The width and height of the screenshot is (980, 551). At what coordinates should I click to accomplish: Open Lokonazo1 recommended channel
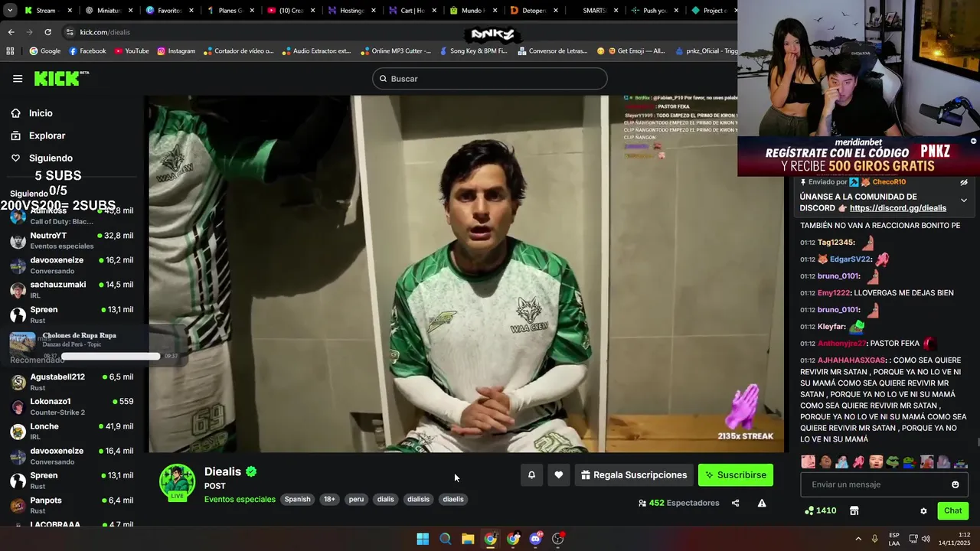tap(73, 406)
